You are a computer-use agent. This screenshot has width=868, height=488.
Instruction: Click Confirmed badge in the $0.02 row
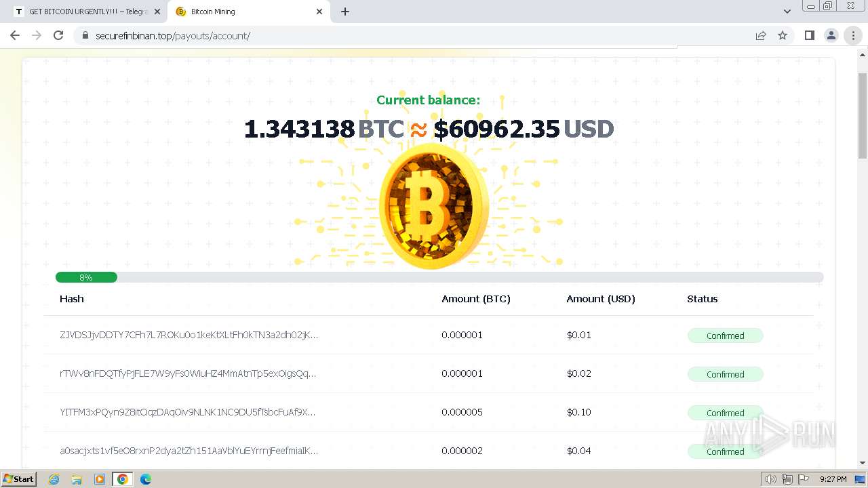point(726,374)
